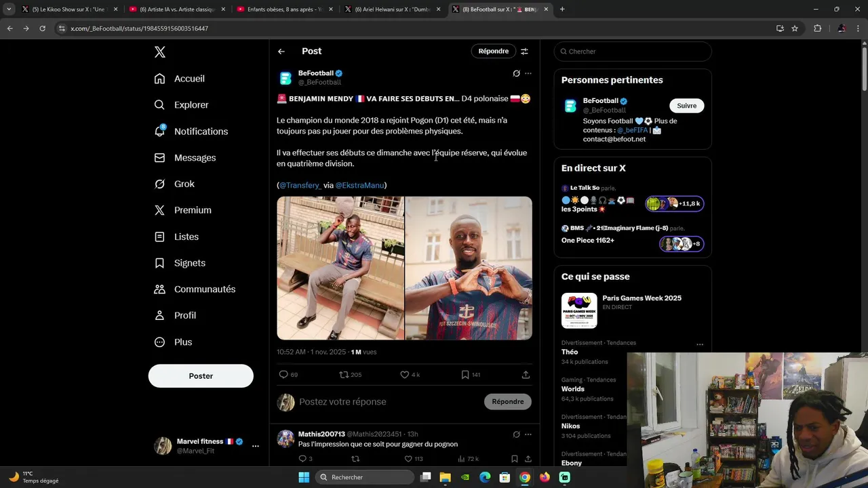868x488 pixels.
Task: Open the @EkstraManu mention link
Action: (360, 186)
